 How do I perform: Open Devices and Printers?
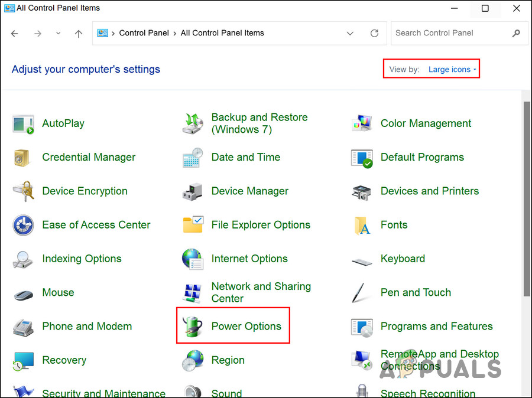[x=429, y=191]
